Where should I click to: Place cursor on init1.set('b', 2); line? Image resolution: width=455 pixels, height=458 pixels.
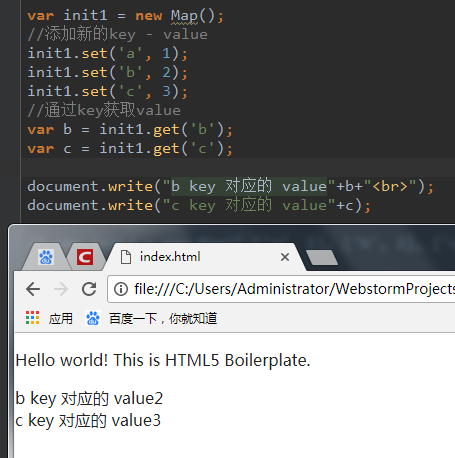[x=107, y=73]
